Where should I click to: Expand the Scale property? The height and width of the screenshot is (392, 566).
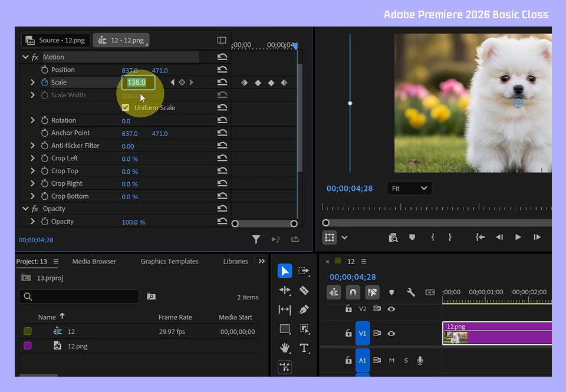[x=32, y=83]
